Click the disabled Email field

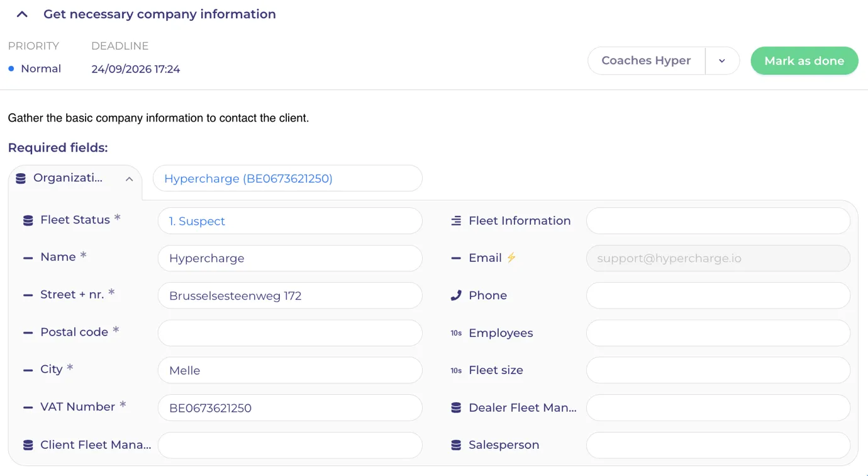718,258
